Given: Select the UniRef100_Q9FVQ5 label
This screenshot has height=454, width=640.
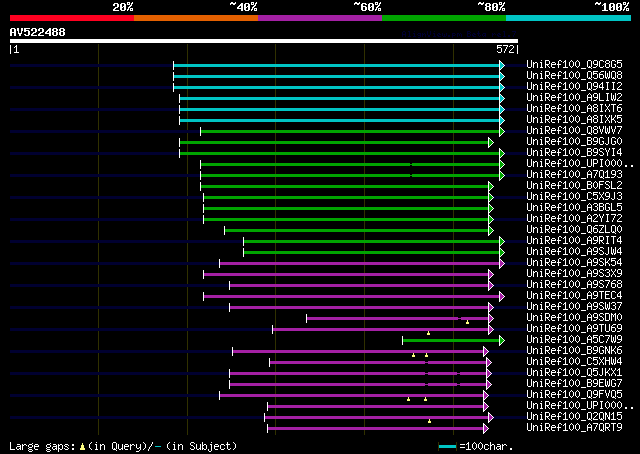Looking at the screenshot, I should pos(574,395).
